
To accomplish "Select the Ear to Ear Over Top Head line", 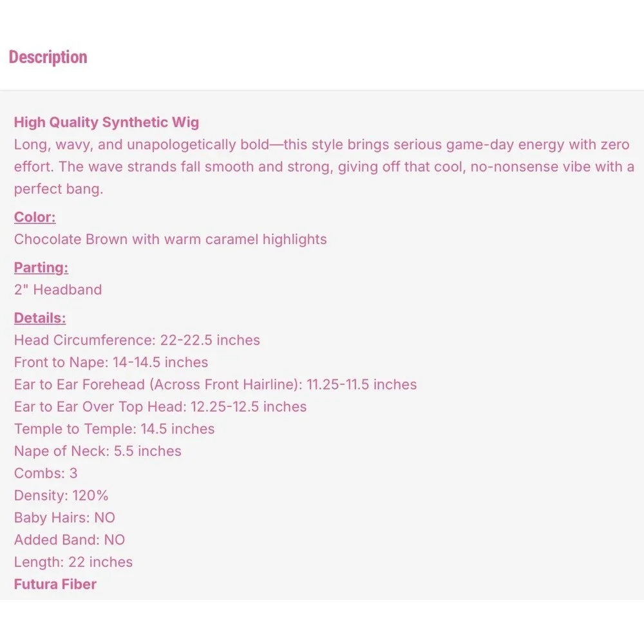I will [x=160, y=406].
